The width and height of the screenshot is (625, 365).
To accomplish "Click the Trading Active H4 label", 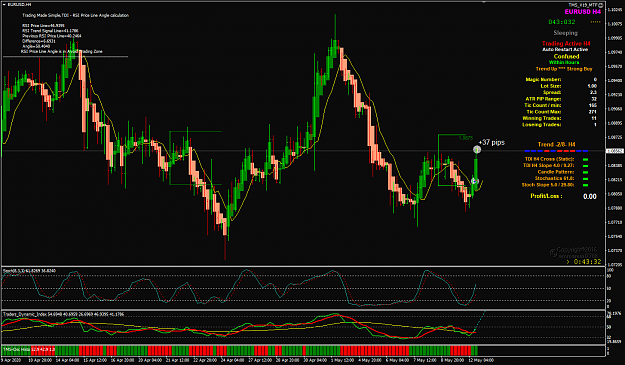I will tap(566, 43).
